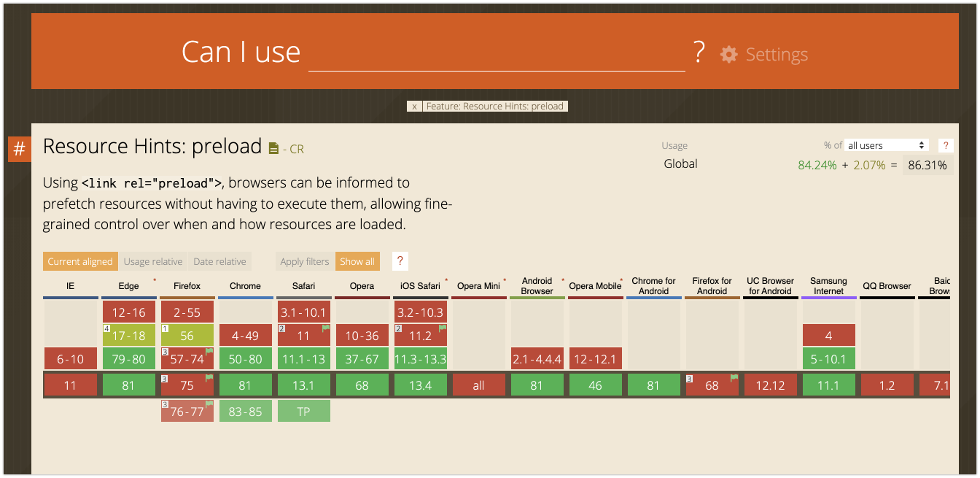The image size is (980, 478).
Task: Switch to Current aligned view
Action: [80, 261]
